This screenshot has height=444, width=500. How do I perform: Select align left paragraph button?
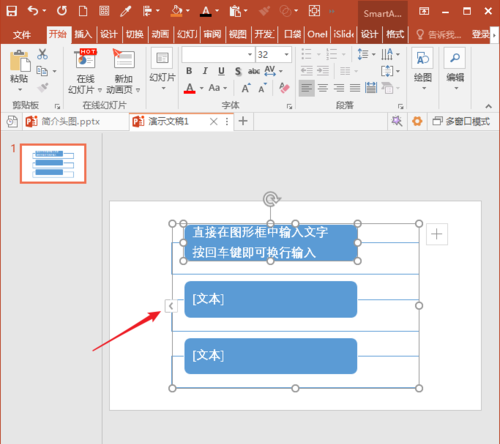(x=307, y=88)
